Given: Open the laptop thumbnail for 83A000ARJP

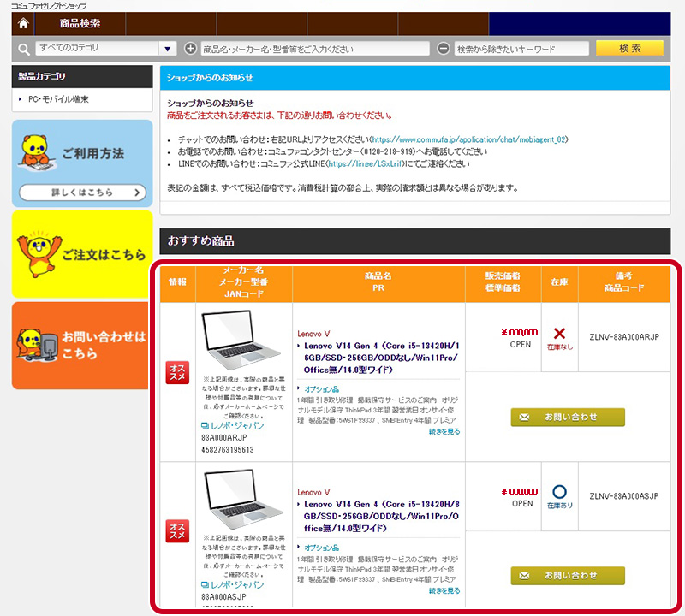Looking at the screenshot, I should point(241,339).
